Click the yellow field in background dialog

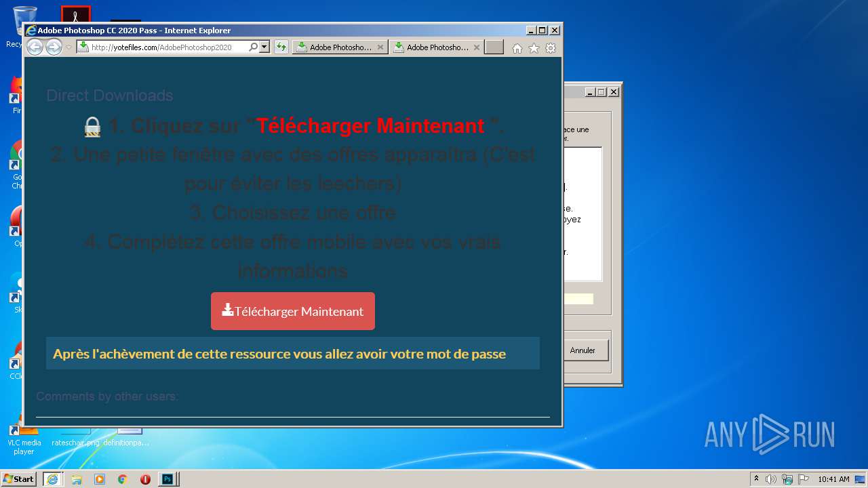pos(578,299)
